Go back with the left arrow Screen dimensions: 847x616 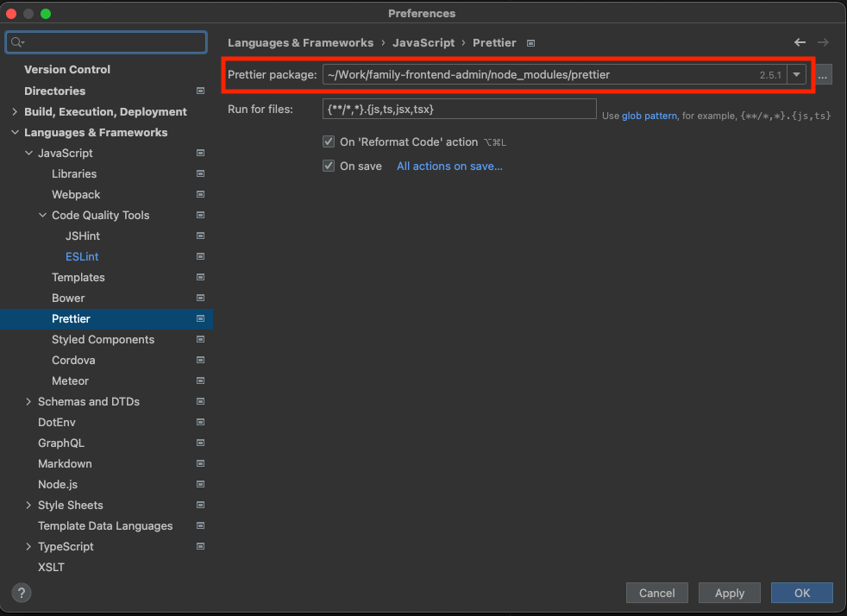[800, 42]
